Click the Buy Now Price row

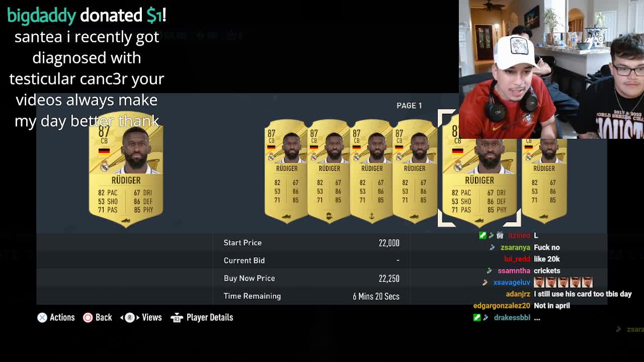[x=311, y=278]
